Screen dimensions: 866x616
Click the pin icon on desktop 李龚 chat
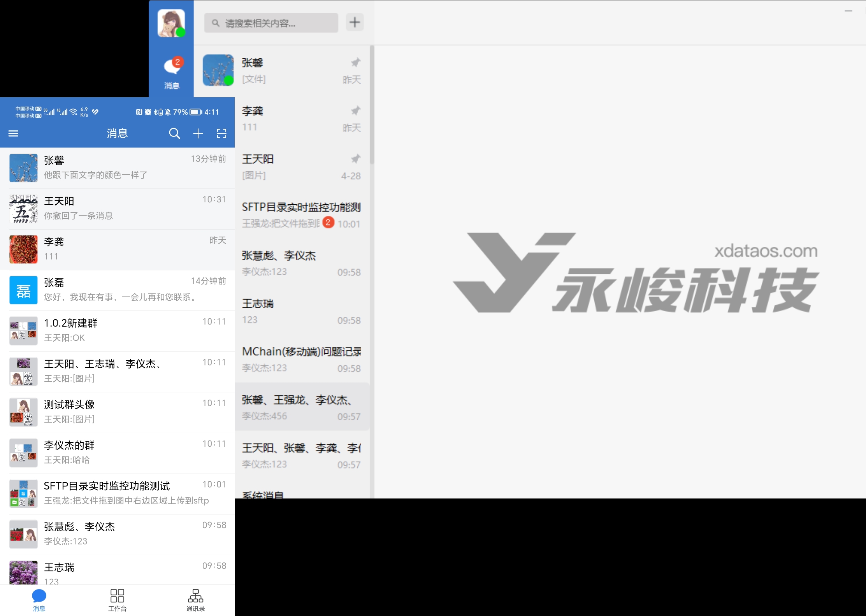pyautogui.click(x=355, y=111)
